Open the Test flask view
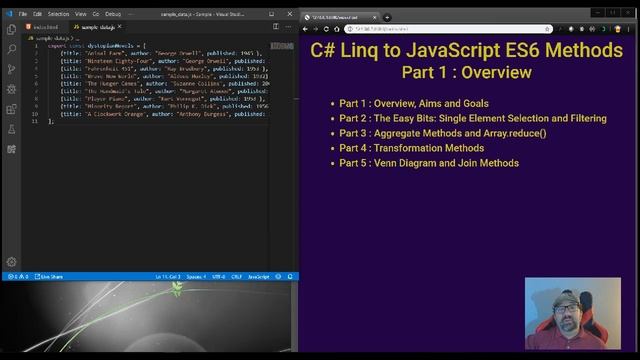This screenshot has width=640, height=360. (11, 129)
